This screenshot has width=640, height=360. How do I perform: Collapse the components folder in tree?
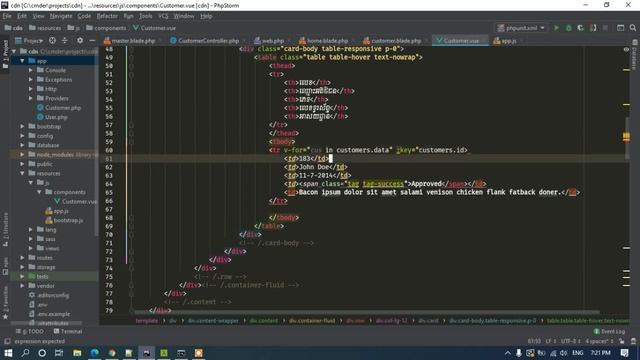[x=40, y=192]
